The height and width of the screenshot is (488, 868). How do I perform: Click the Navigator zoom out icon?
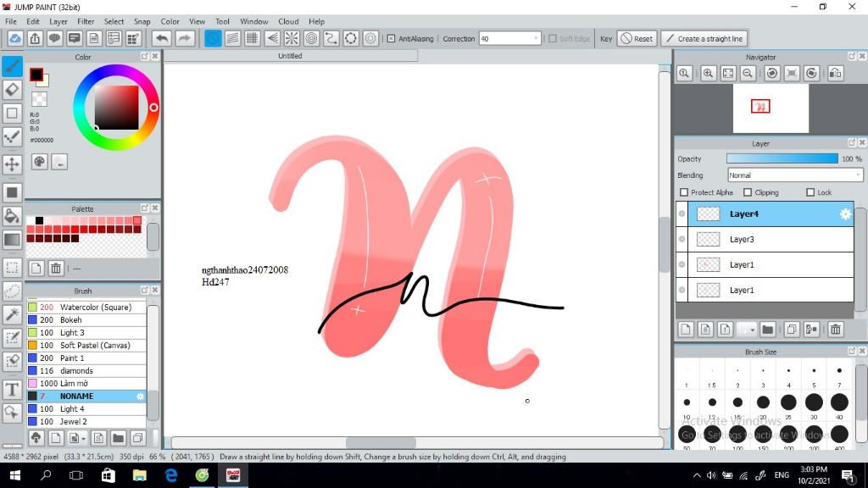[748, 73]
